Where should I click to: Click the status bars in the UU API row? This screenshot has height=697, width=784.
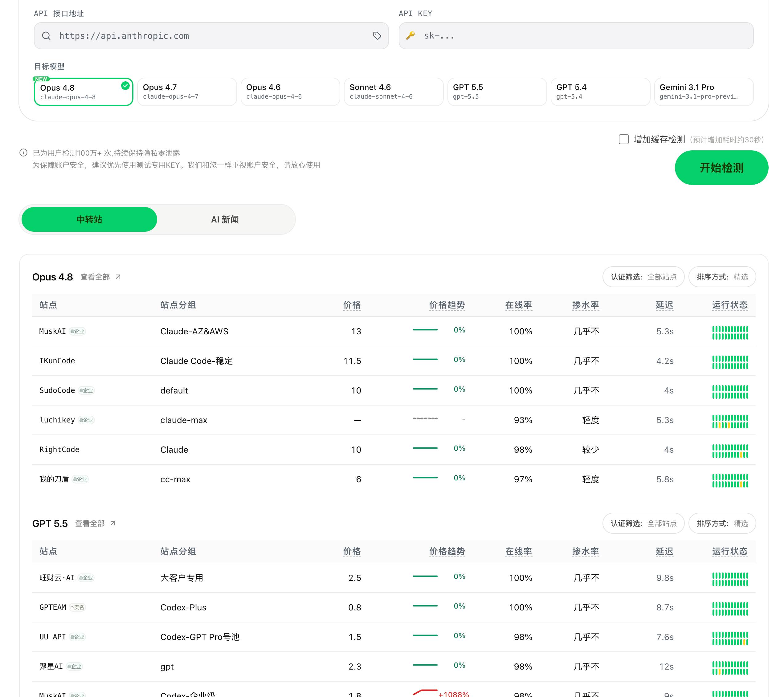pyautogui.click(x=730, y=638)
